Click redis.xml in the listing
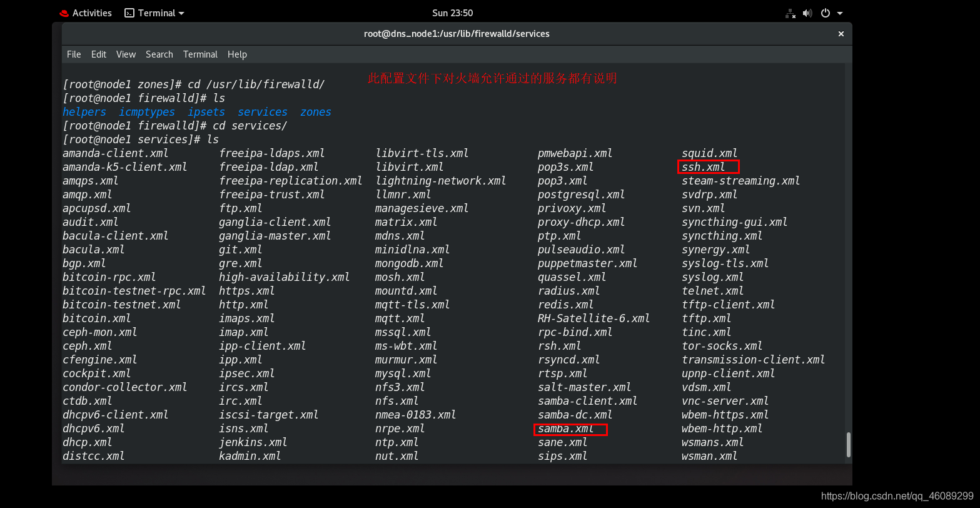The height and width of the screenshot is (508, 980). tap(566, 305)
